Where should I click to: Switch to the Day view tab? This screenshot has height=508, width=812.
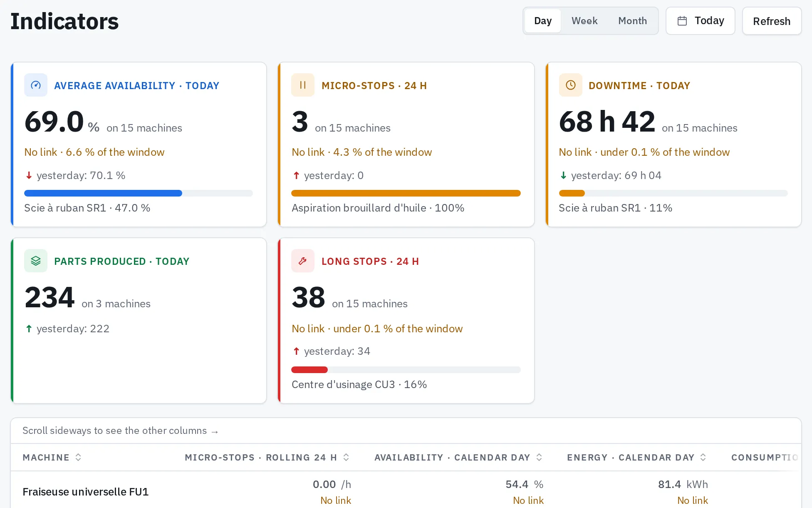click(x=543, y=21)
